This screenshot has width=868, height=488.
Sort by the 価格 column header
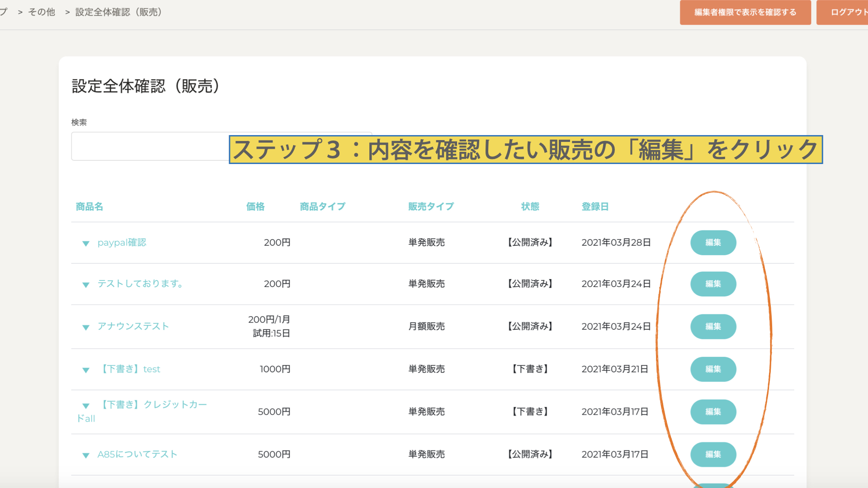point(255,206)
